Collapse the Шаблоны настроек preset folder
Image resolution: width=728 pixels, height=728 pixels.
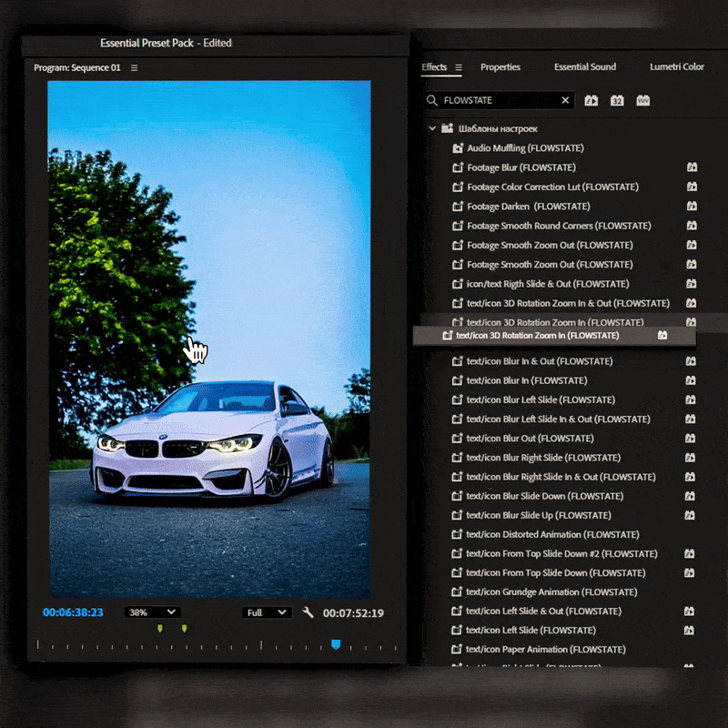[x=432, y=129]
